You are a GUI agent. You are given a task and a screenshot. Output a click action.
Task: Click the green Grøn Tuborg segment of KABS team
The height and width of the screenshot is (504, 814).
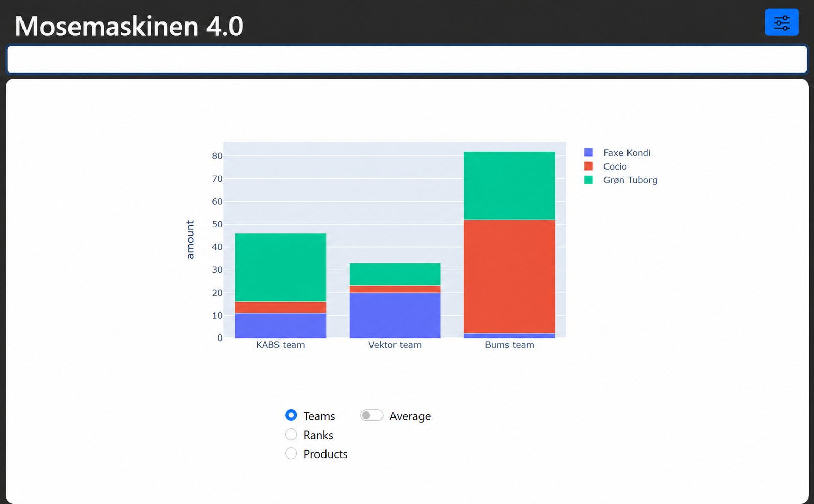coord(281,268)
